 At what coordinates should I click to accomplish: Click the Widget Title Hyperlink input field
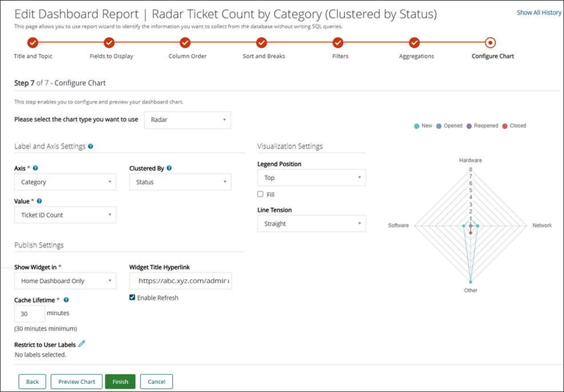click(181, 281)
